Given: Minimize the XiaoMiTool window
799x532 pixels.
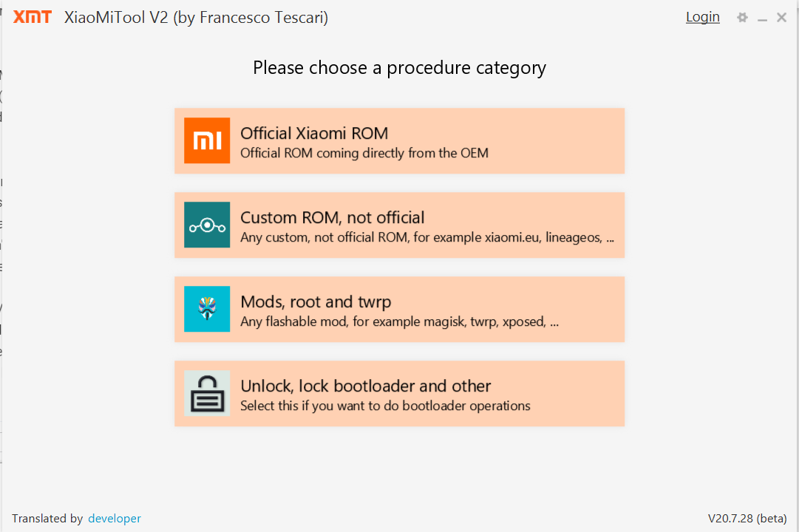Looking at the screenshot, I should point(762,18).
